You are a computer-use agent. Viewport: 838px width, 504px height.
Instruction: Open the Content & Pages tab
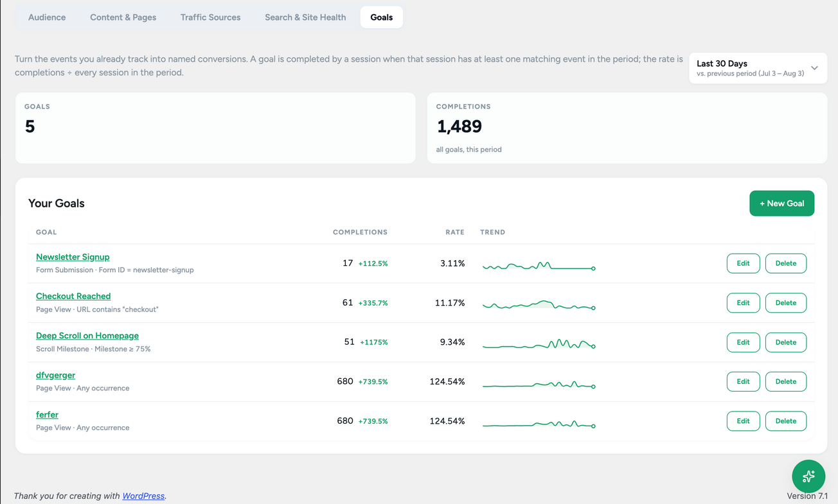[123, 17]
